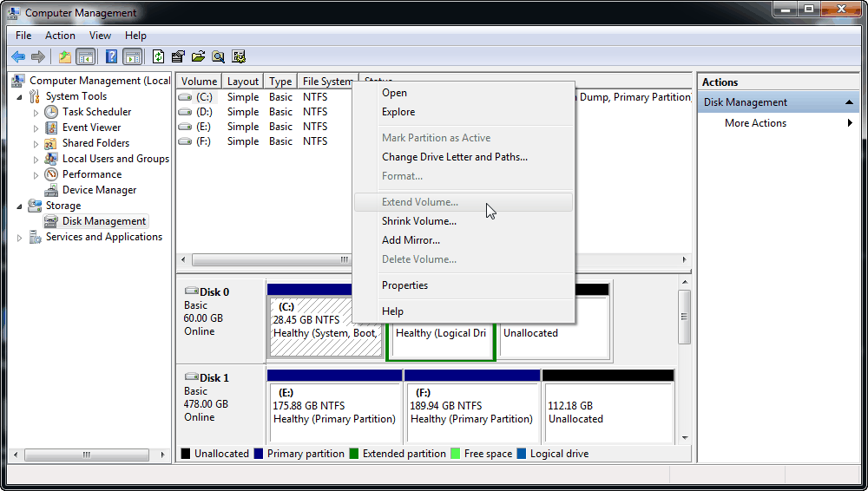
Task: Expand Services and Applications node arrow
Action: [20, 238]
